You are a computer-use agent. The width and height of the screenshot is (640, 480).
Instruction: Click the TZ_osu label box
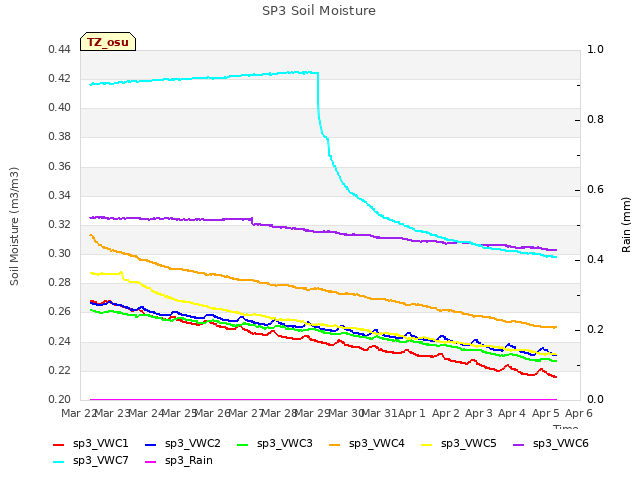[x=108, y=42]
